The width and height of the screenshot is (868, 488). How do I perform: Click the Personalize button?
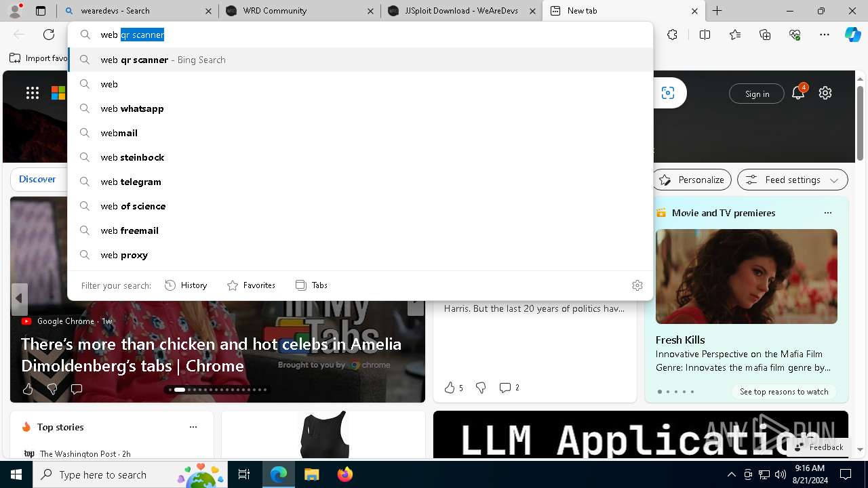coord(692,180)
